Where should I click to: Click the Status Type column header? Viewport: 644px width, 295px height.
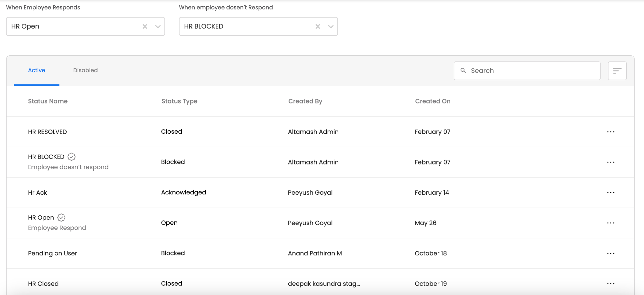[x=179, y=101]
